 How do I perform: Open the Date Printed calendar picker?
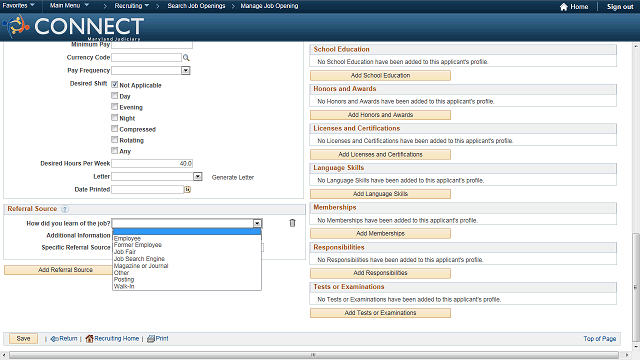[187, 189]
